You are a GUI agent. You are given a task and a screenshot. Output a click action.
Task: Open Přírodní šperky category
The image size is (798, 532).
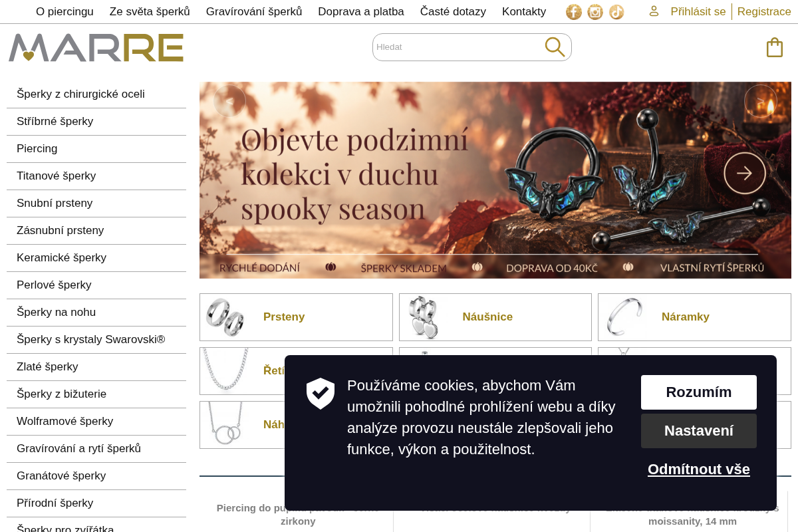click(96, 503)
